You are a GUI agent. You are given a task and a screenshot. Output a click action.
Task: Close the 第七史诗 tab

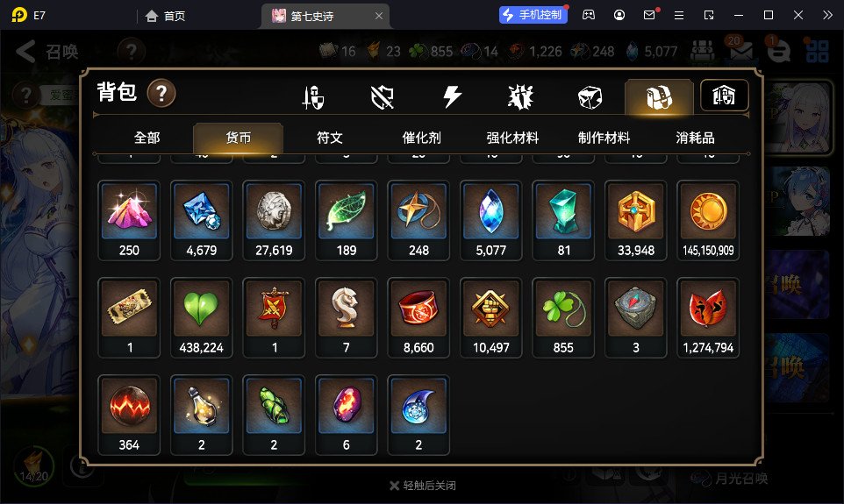(379, 16)
